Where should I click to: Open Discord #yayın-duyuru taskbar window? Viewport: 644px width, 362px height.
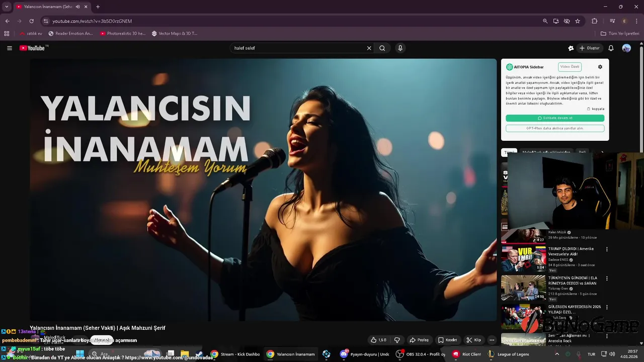pyautogui.click(x=365, y=354)
